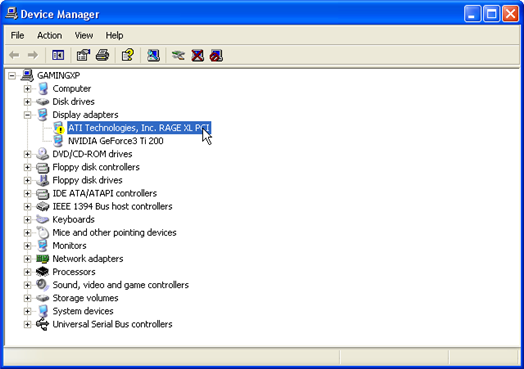Click the Processors chip icon
Viewport: 524px width, 369px height.
point(43,272)
